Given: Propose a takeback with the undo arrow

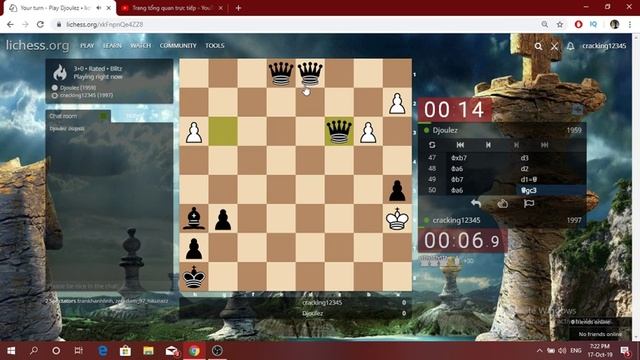Looking at the screenshot, I should [x=476, y=203].
